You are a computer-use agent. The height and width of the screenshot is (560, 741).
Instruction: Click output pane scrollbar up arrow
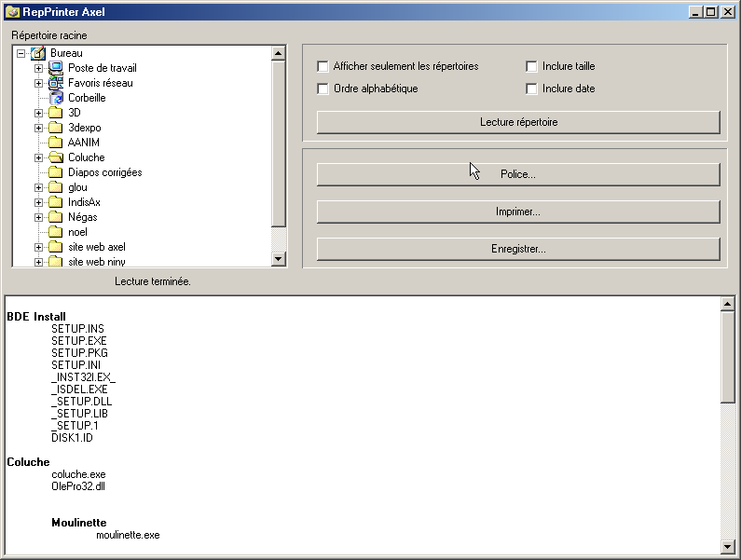tap(728, 304)
